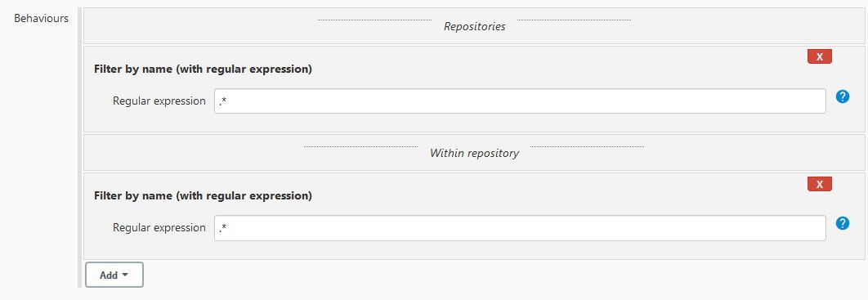Click the first Filter by name heading
The image size is (868, 300).
pos(204,69)
